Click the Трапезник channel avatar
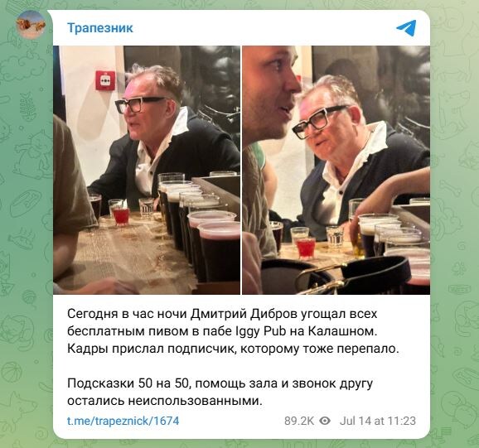The height and width of the screenshot is (448, 479). click(31, 24)
